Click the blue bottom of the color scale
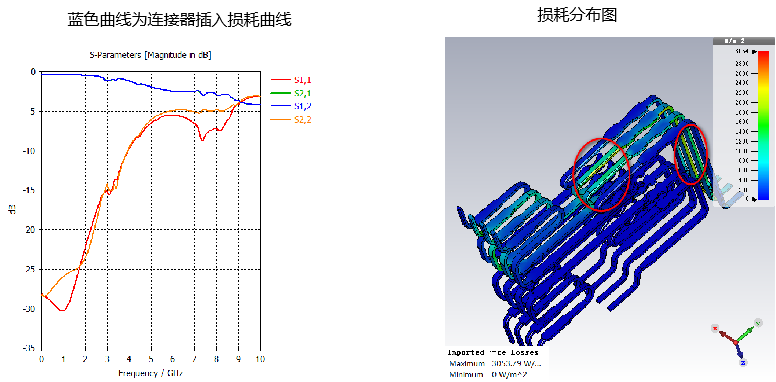 coord(763,195)
